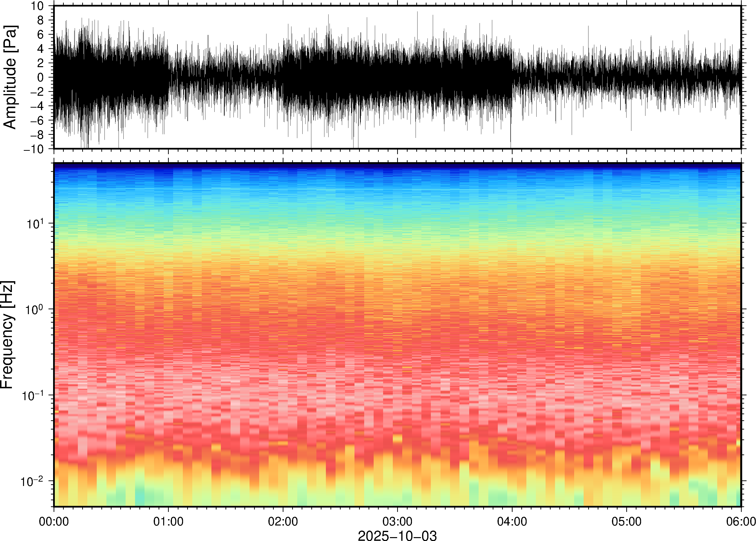Click the 0.1 Hz frequency tick label
This screenshot has height=541, width=756.
(x=33, y=395)
